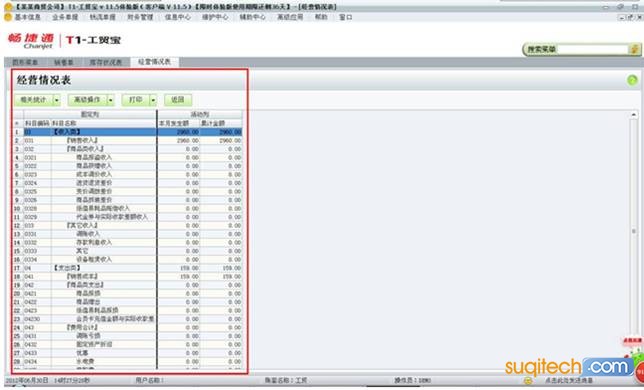Select the 『销售成本』 row

click(128, 277)
